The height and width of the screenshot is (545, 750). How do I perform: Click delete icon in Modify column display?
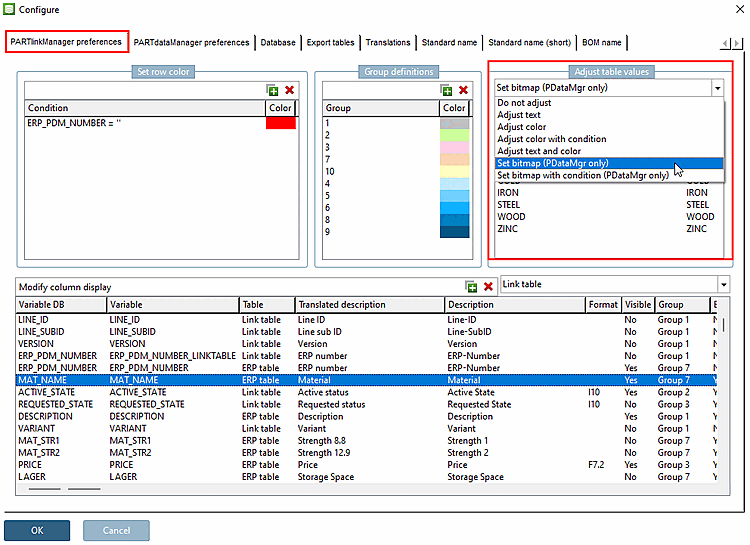pyautogui.click(x=488, y=287)
